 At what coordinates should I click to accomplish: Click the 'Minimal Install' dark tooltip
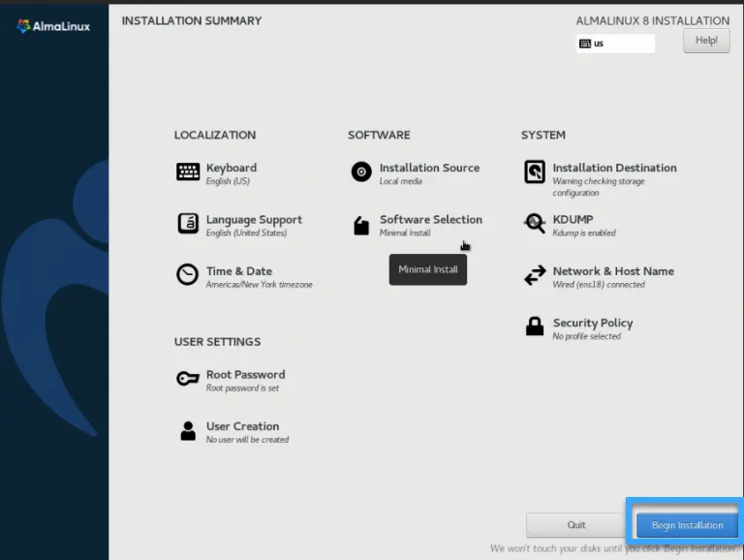coord(428,269)
